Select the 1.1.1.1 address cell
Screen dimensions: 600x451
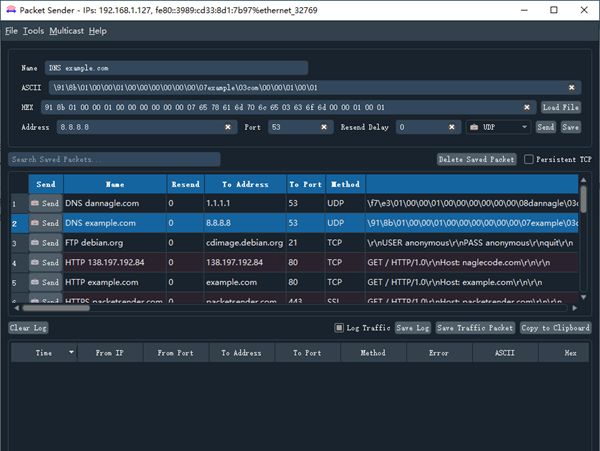[245, 203]
